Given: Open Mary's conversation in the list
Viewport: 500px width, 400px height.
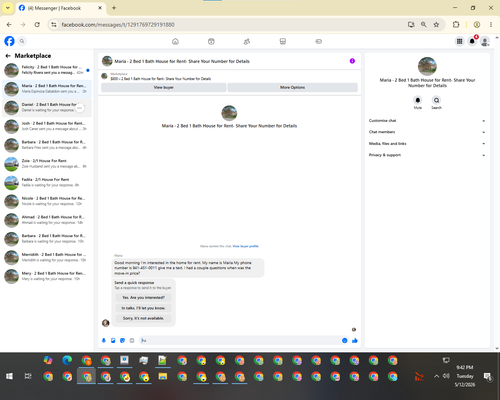Looking at the screenshot, I should tap(47, 276).
